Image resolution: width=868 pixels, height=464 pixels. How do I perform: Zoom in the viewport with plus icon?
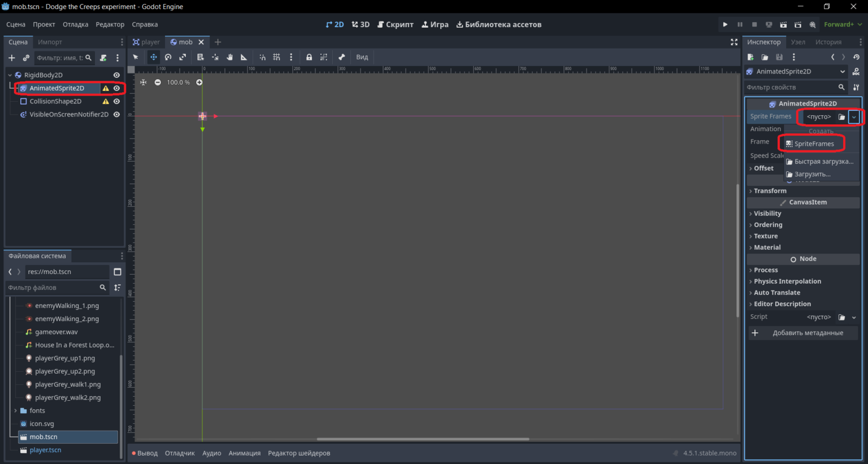coord(199,83)
